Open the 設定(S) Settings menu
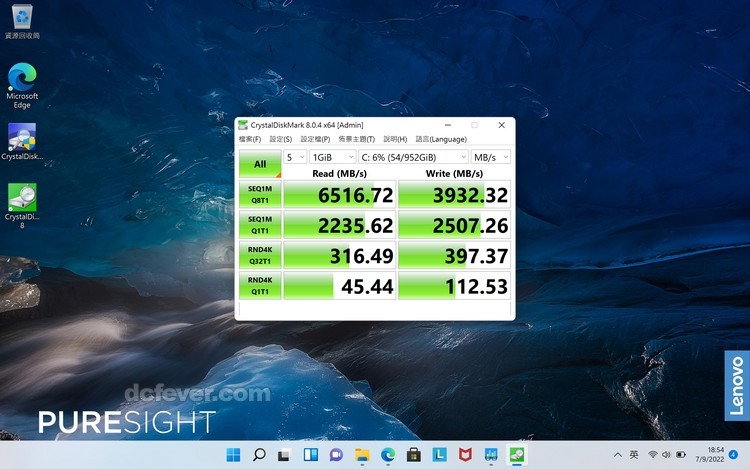 click(x=281, y=139)
